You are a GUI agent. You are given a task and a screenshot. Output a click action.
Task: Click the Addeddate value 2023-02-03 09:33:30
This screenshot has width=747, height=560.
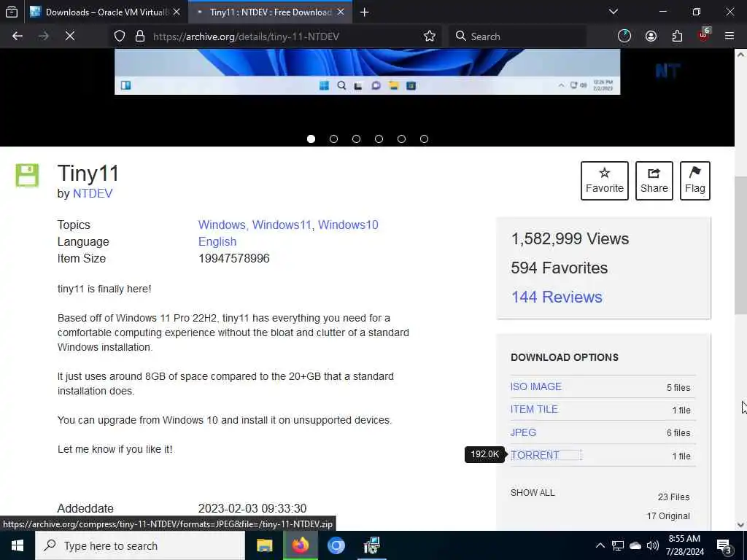coord(252,508)
